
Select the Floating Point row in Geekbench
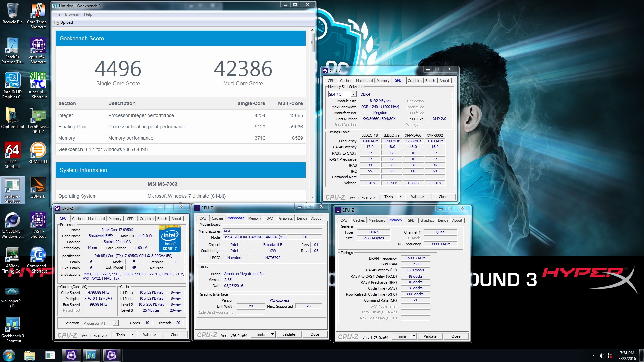click(180, 127)
